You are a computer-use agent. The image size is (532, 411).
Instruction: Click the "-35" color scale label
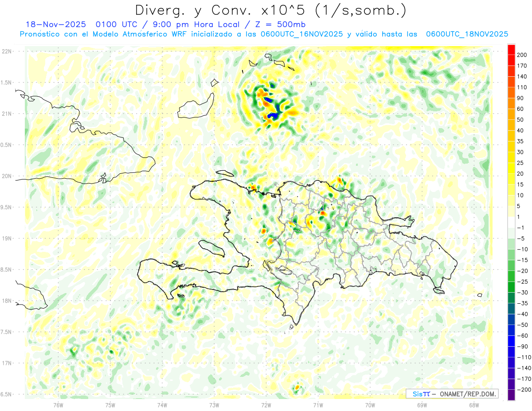522,303
